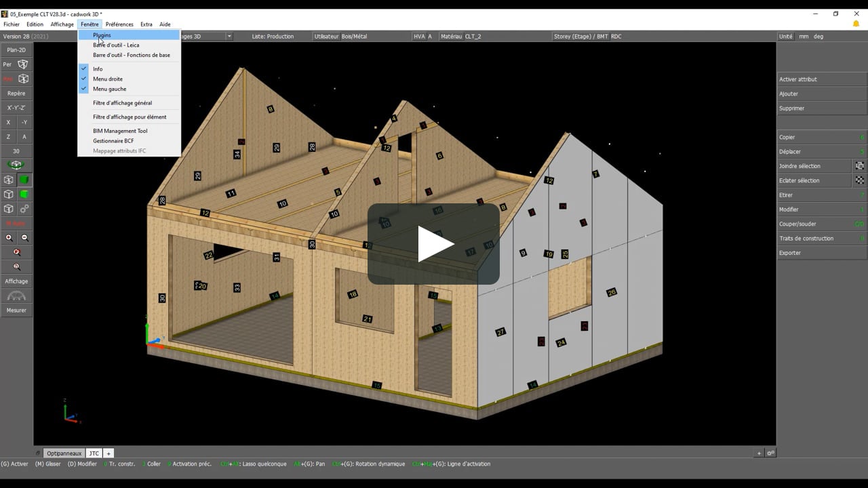Open the Fichier menu
868x488 pixels.
(x=12, y=24)
